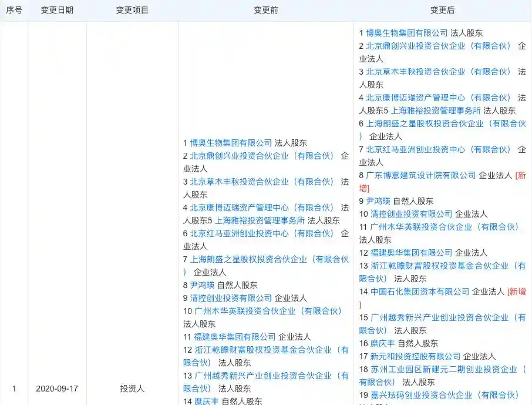Open 中国石化集团资本有限公司 link
Screen dimensions: 532x405
(418, 292)
